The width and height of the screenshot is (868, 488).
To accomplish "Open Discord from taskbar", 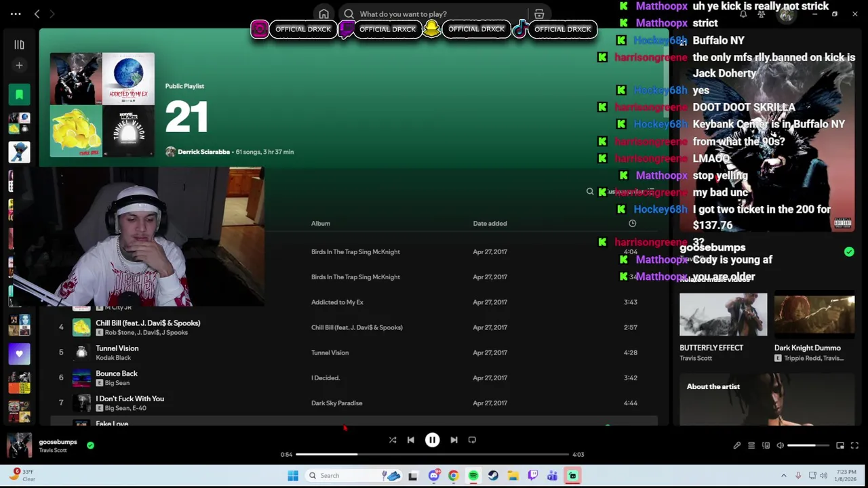I will [x=434, y=476].
